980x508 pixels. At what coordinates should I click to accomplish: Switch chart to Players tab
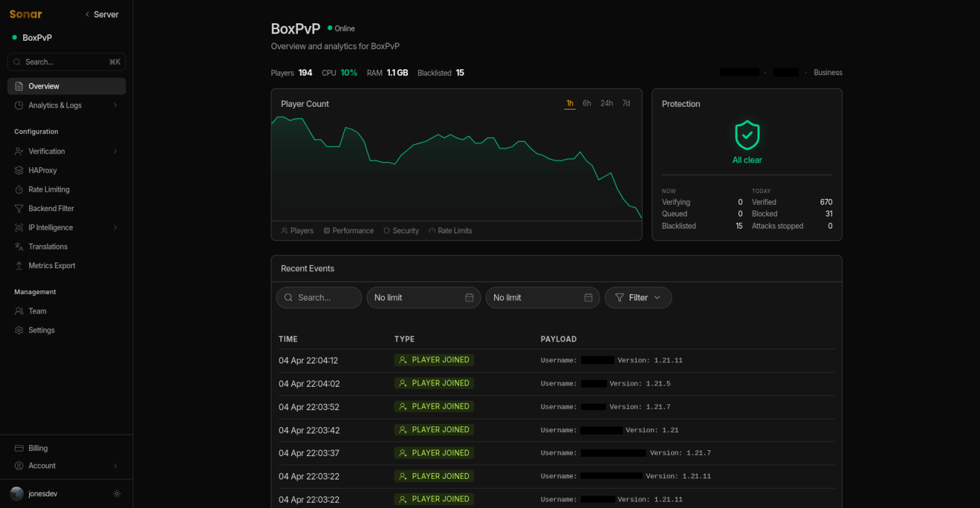pos(297,231)
